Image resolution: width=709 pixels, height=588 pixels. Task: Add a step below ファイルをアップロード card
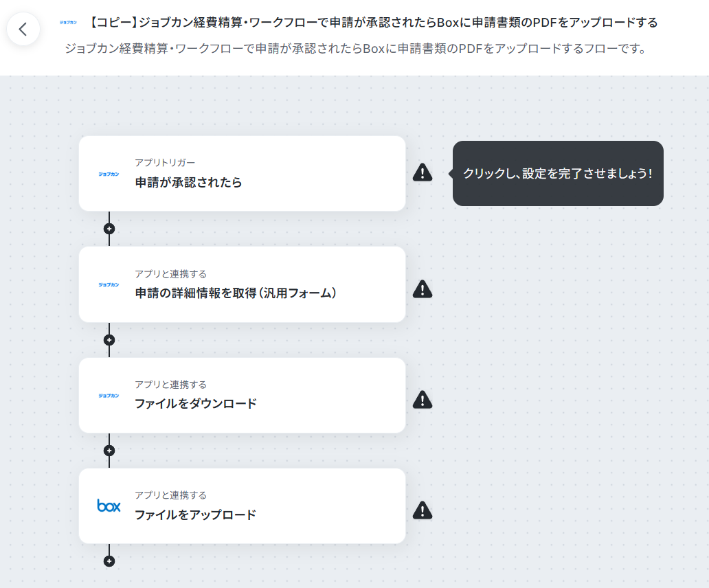[109, 561]
